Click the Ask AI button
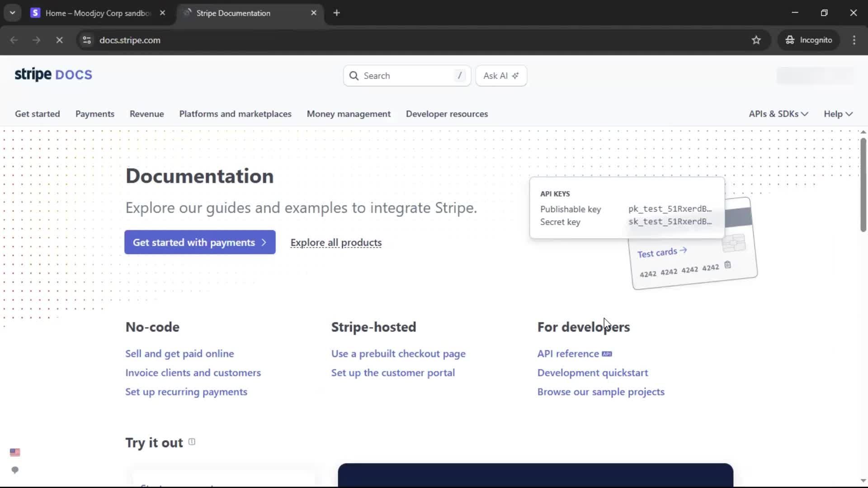Image resolution: width=868 pixels, height=488 pixels. click(501, 76)
